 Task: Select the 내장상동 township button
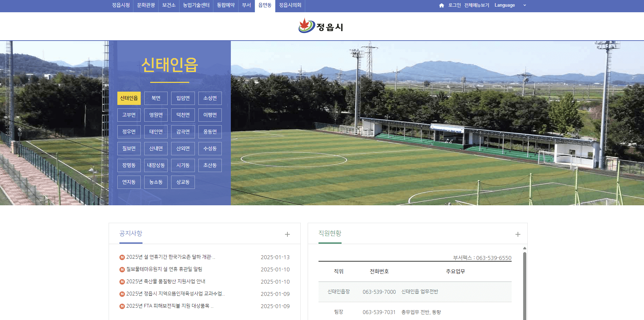[156, 165]
